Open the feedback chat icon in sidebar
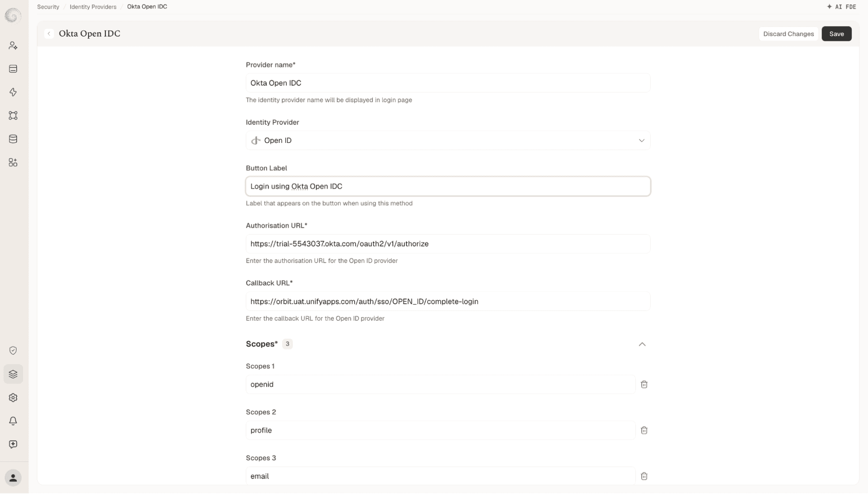The image size is (868, 494). coord(13,444)
